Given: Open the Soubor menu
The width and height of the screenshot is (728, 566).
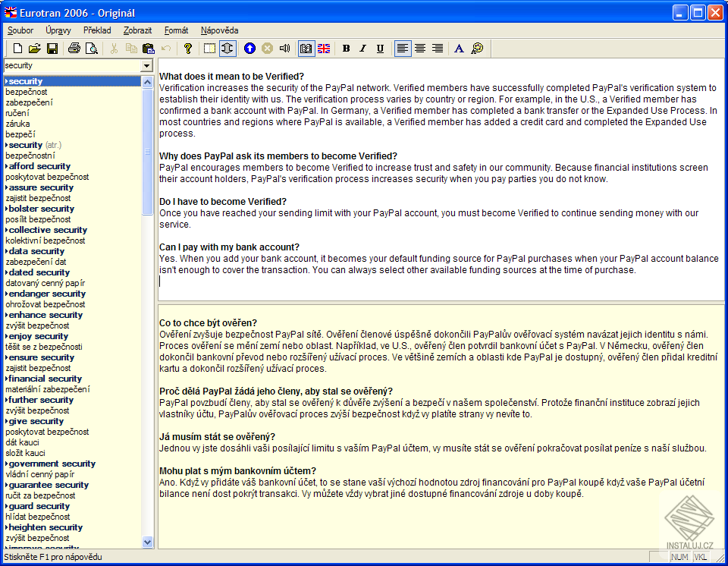Looking at the screenshot, I should click(x=20, y=30).
